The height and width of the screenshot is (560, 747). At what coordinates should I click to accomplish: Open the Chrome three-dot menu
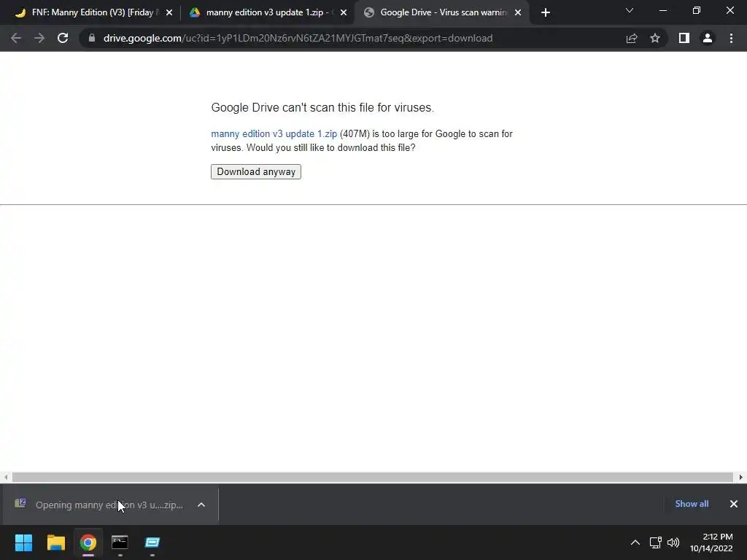click(731, 38)
